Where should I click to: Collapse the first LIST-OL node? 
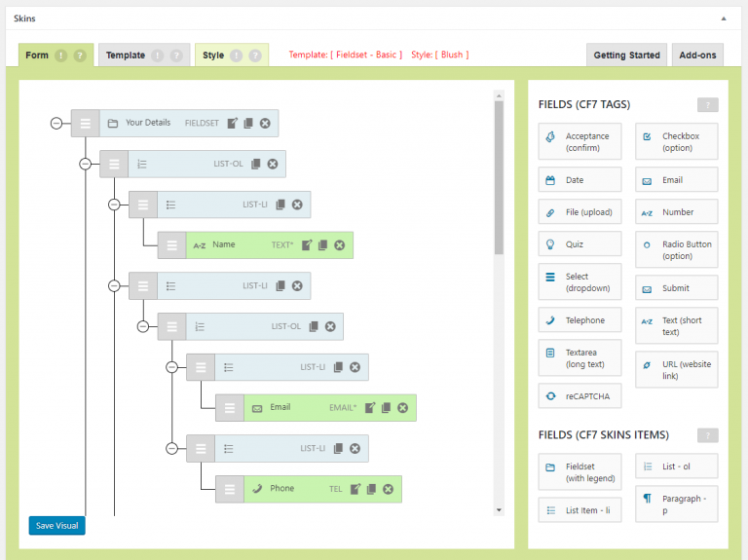pos(85,164)
